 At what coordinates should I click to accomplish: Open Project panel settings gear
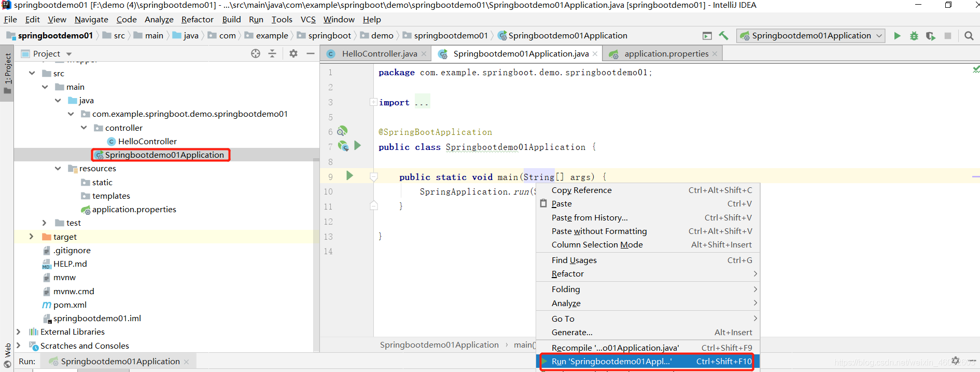click(x=293, y=53)
